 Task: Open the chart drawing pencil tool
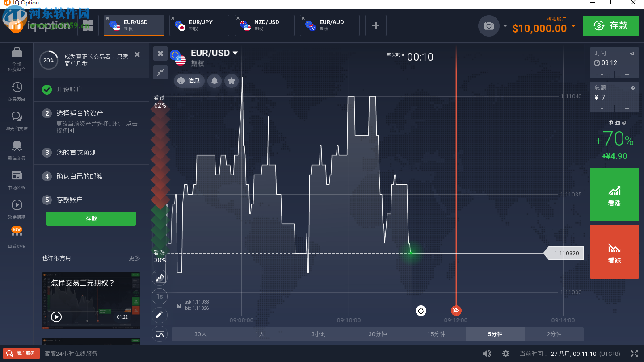[160, 315]
